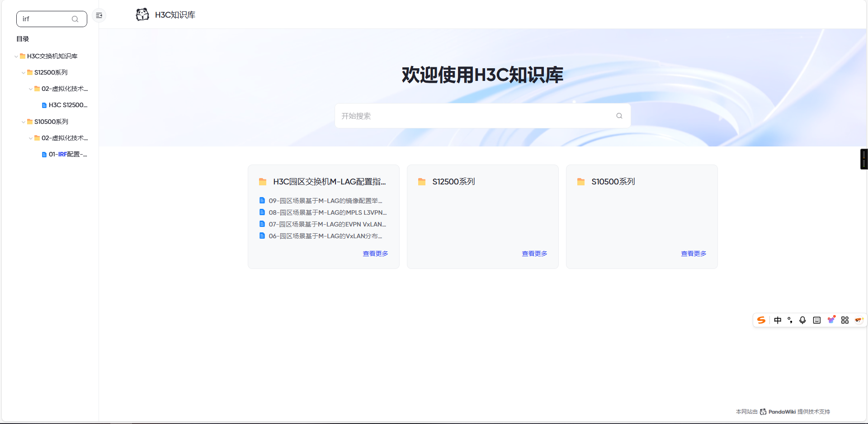Click folder icon of H3C园区交换机M-LAG card
The height and width of the screenshot is (424, 868).
[263, 182]
